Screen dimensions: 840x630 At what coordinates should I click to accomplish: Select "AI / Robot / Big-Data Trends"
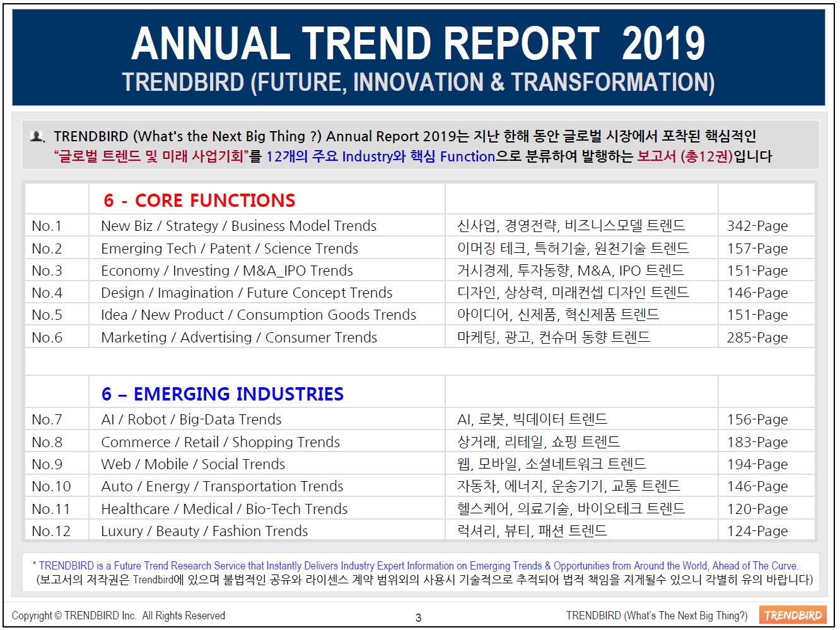[191, 419]
